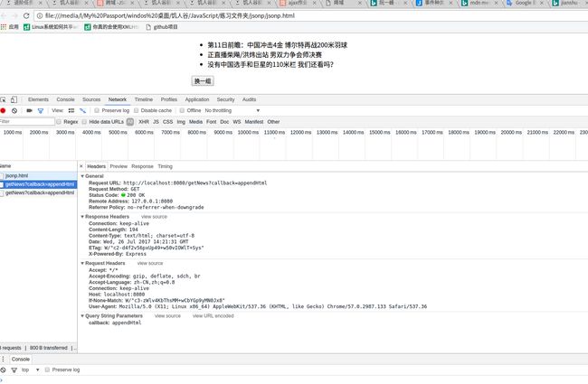Screen dimensions: 588x384
Task: Show the Preview tab of the request
Action: pyautogui.click(x=119, y=166)
